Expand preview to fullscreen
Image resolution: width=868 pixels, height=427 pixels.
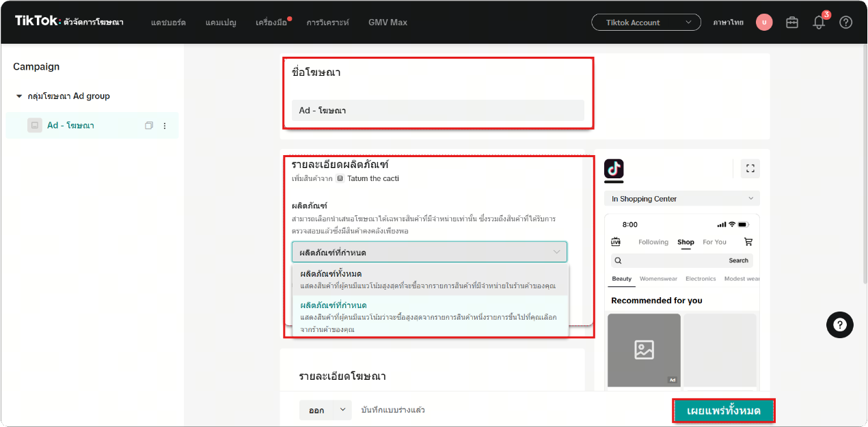pos(750,169)
